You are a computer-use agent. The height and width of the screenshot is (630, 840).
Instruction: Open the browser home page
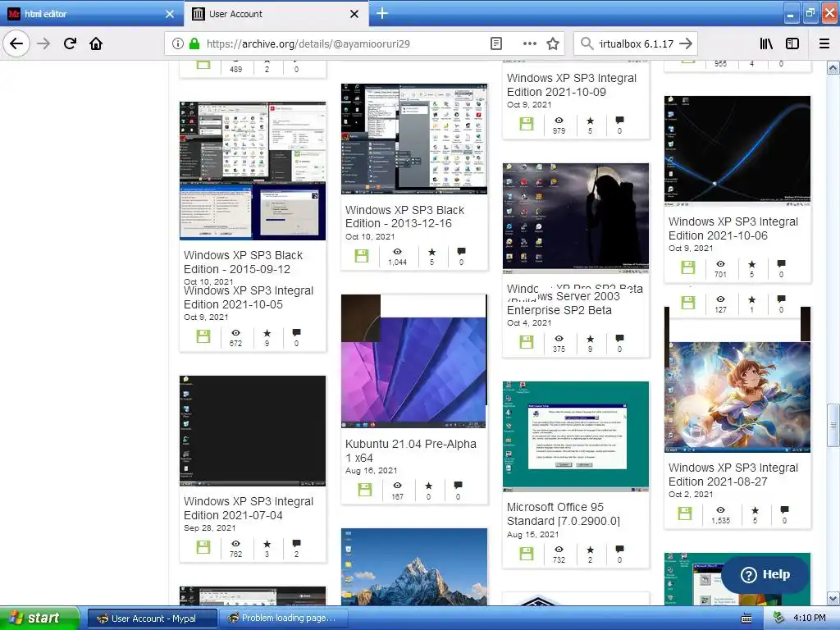point(96,43)
